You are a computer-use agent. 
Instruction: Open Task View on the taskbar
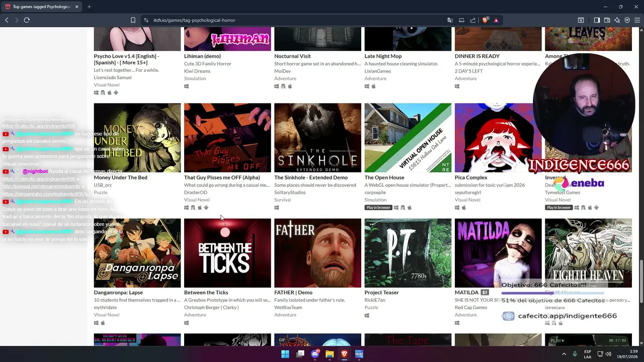[300, 354]
